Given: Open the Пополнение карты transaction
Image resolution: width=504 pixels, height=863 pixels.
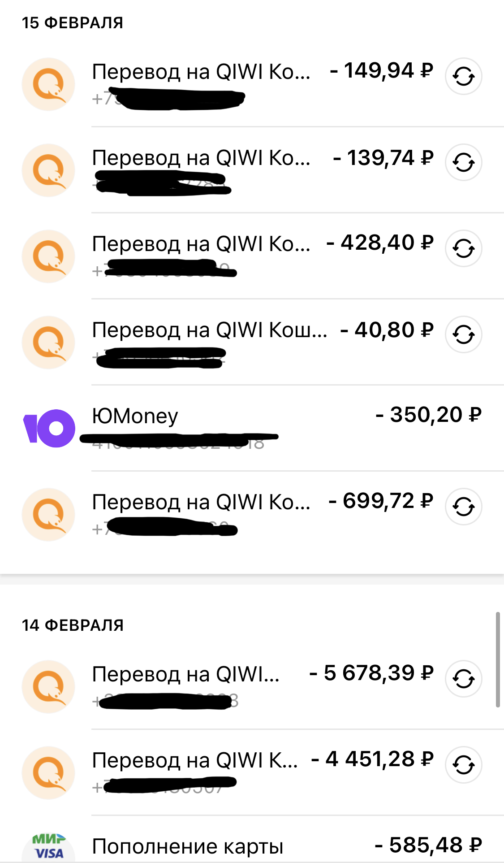Looking at the screenshot, I should click(188, 846).
